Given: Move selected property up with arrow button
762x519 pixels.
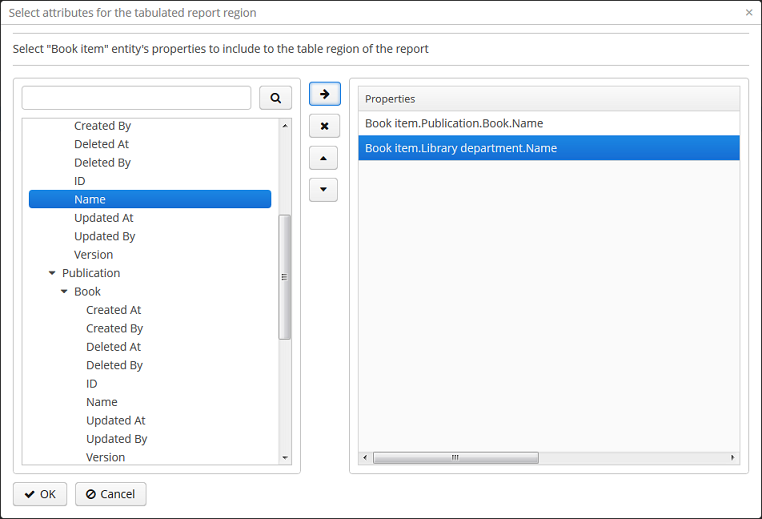Looking at the screenshot, I should point(324,158).
